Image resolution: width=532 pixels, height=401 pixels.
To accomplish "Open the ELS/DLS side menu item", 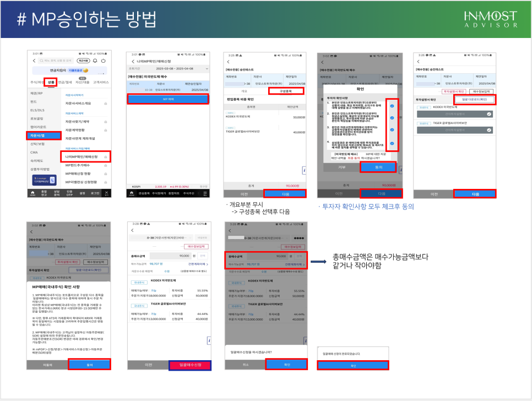I will [x=37, y=110].
